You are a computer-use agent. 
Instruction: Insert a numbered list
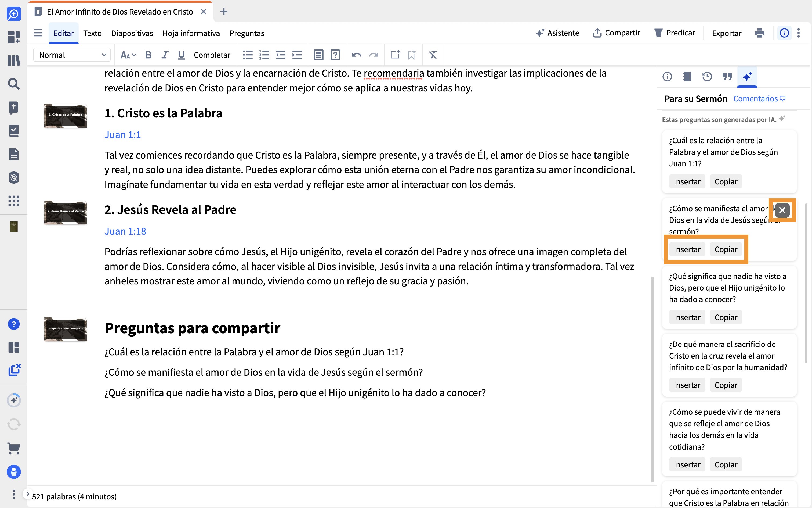(x=264, y=55)
